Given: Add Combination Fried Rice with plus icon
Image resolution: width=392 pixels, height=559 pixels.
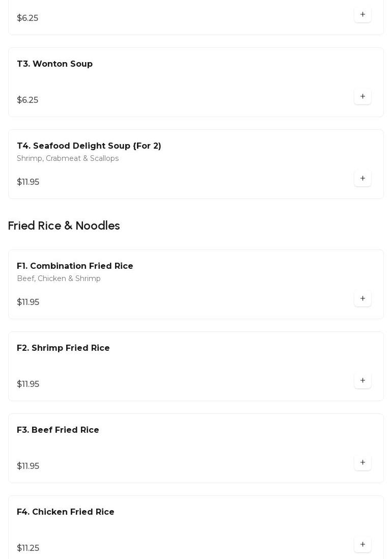Looking at the screenshot, I should (362, 299).
